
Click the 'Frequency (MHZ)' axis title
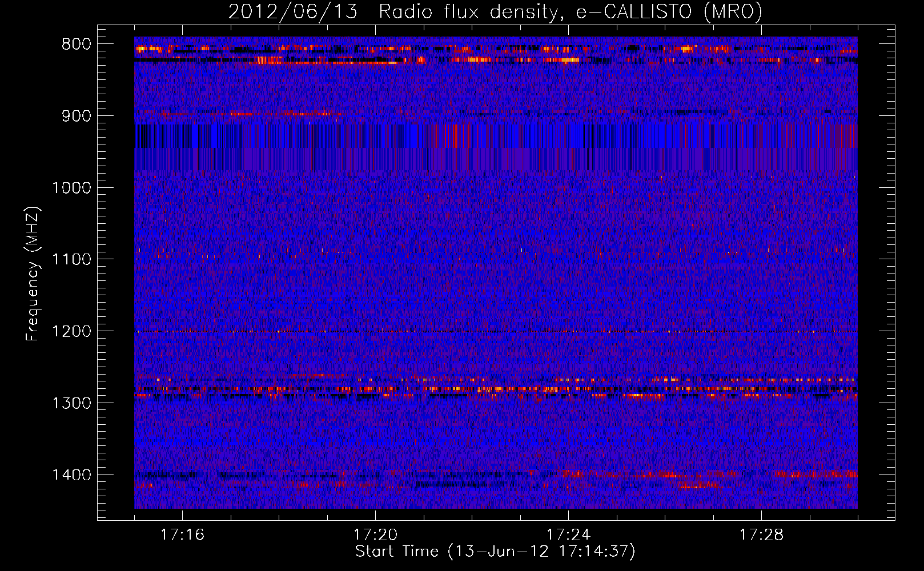coord(33,274)
